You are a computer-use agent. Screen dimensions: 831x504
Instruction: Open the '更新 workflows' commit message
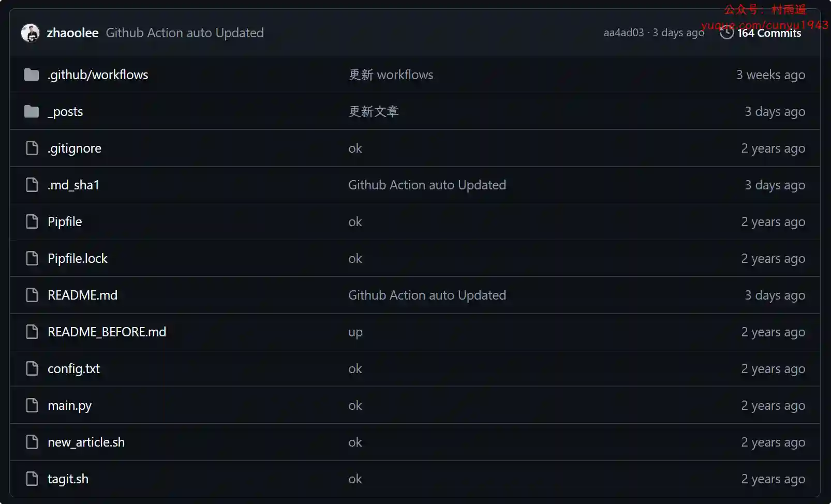391,75
